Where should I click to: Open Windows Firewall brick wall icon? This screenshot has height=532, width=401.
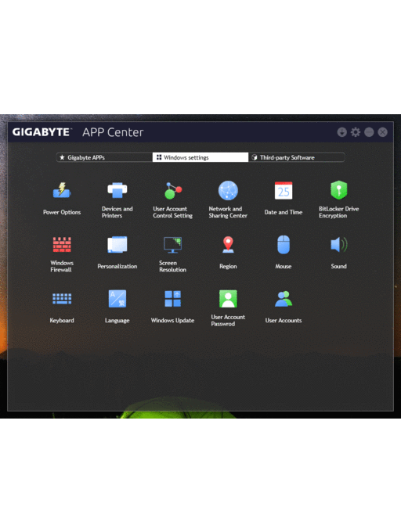(62, 244)
